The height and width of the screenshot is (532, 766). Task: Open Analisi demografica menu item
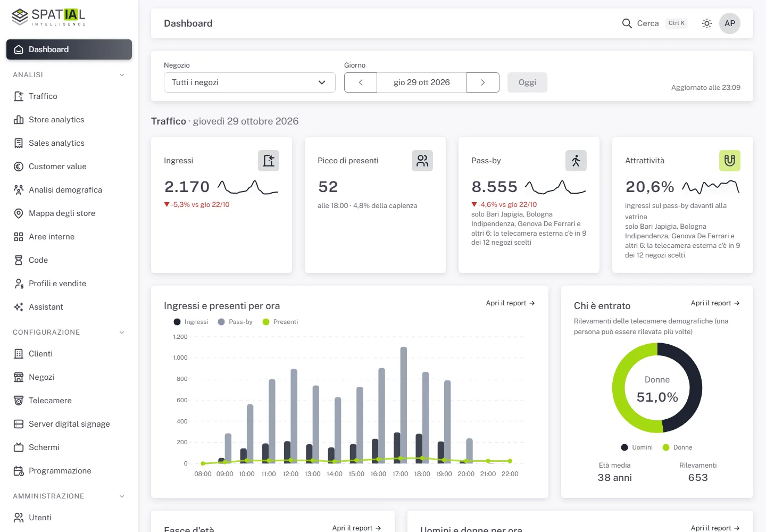[69, 190]
